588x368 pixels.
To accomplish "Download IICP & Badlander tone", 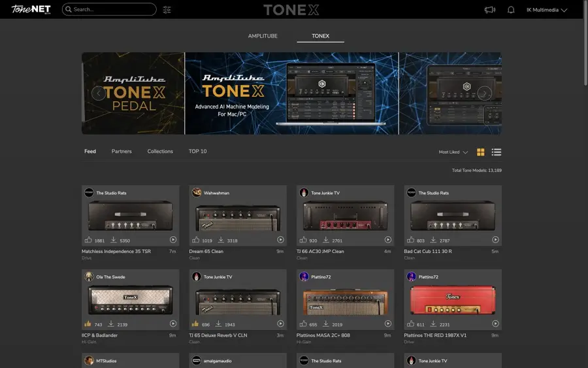I will [x=110, y=324].
